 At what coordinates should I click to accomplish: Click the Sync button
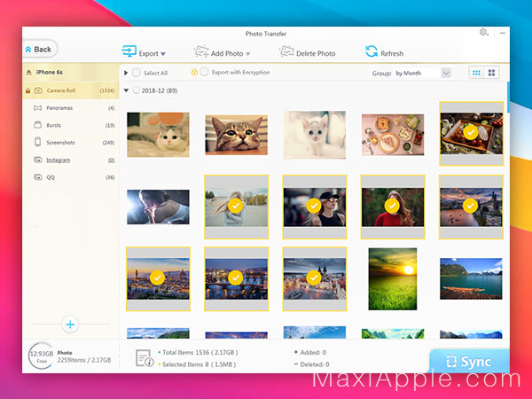[470, 362]
